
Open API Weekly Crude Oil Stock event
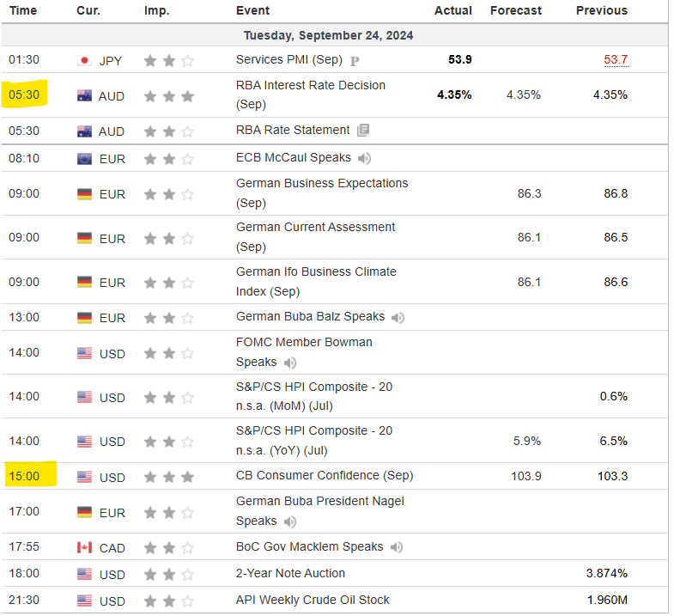[x=313, y=600]
